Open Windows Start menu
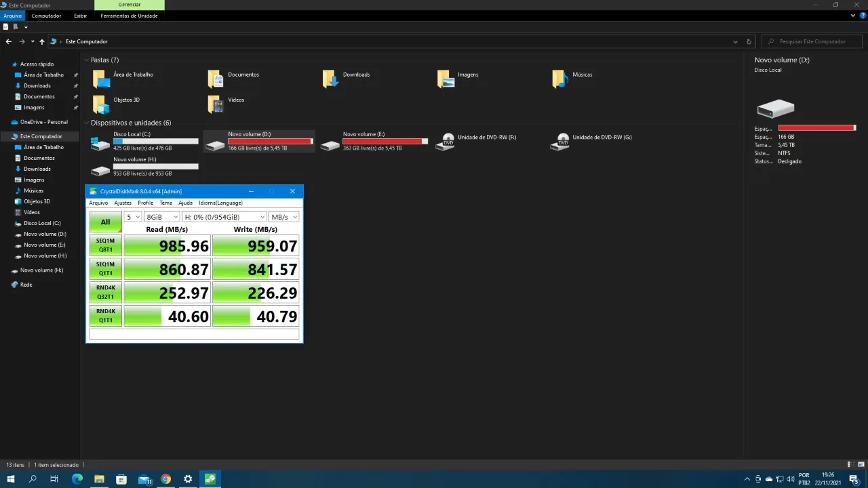Image resolution: width=868 pixels, height=488 pixels. click(x=11, y=479)
